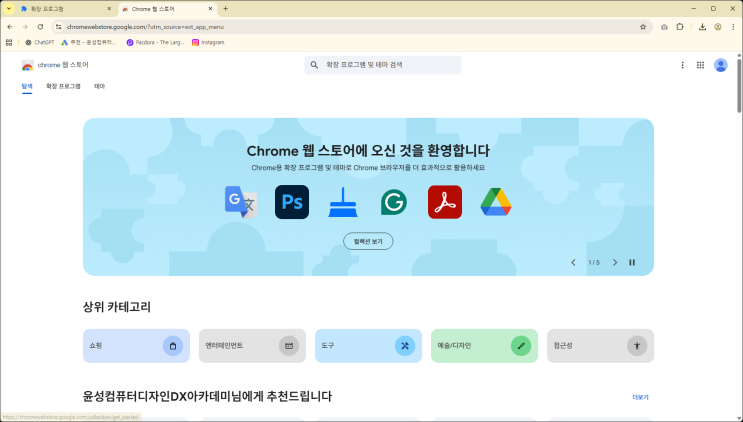This screenshot has width=743, height=422.
Task: Click the 컬렉션 보기 button
Action: pyautogui.click(x=368, y=241)
